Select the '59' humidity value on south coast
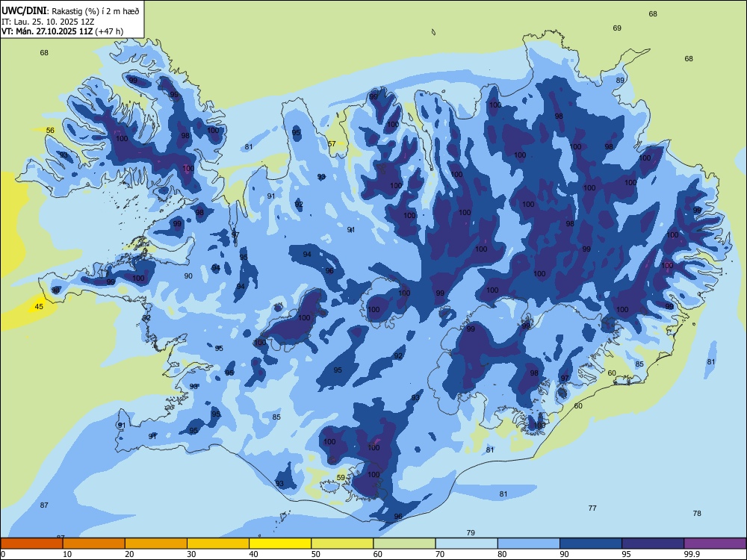747x560 pixels. coord(341,478)
